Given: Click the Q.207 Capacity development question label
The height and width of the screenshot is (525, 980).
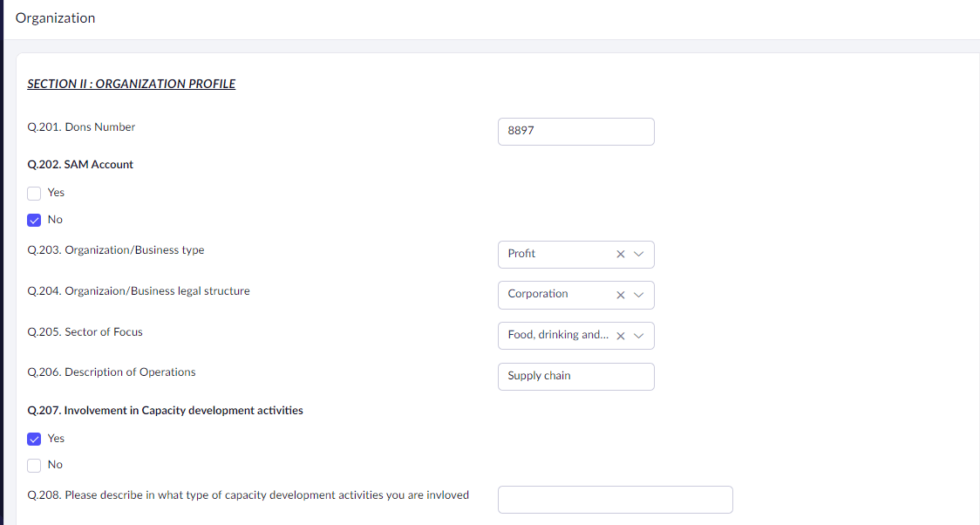Looking at the screenshot, I should [166, 411].
